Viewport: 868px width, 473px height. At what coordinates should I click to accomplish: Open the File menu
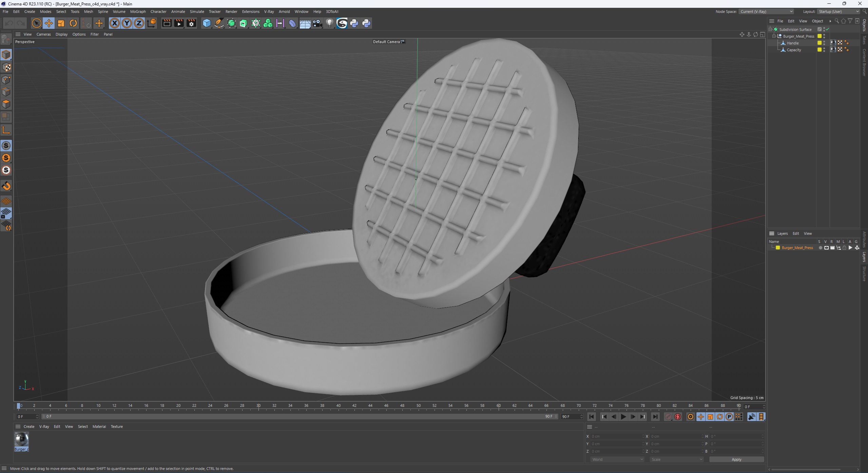[x=5, y=12]
